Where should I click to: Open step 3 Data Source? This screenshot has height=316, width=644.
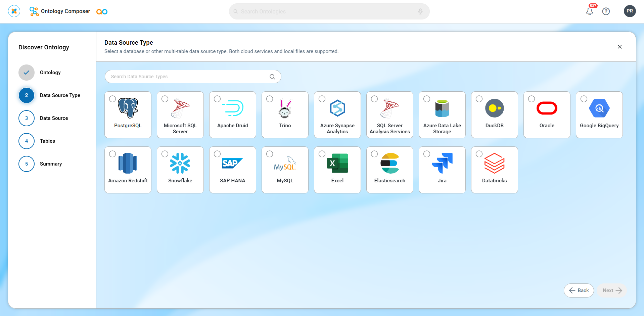pos(43,118)
